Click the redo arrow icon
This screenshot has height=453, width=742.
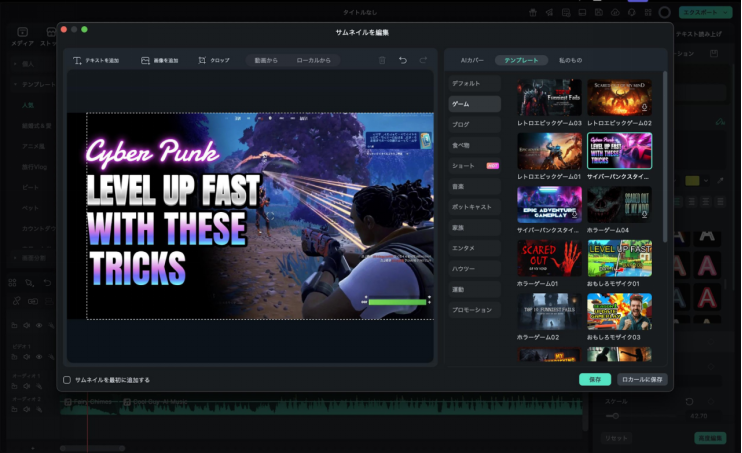[x=424, y=60]
